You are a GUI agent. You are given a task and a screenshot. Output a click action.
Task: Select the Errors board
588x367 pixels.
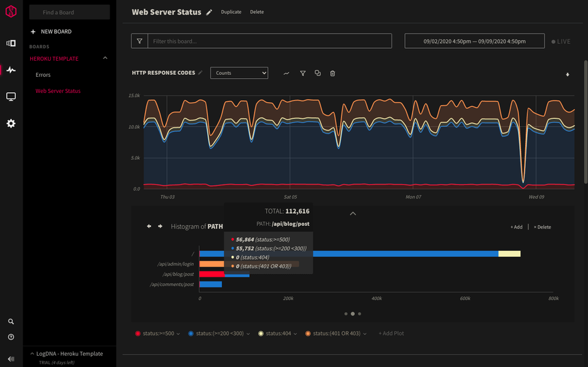point(43,75)
